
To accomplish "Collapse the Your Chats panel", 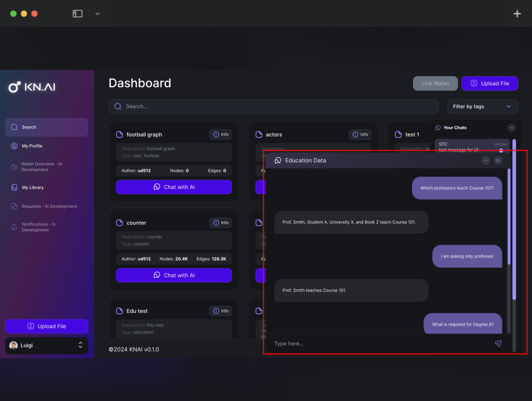I will tap(511, 128).
